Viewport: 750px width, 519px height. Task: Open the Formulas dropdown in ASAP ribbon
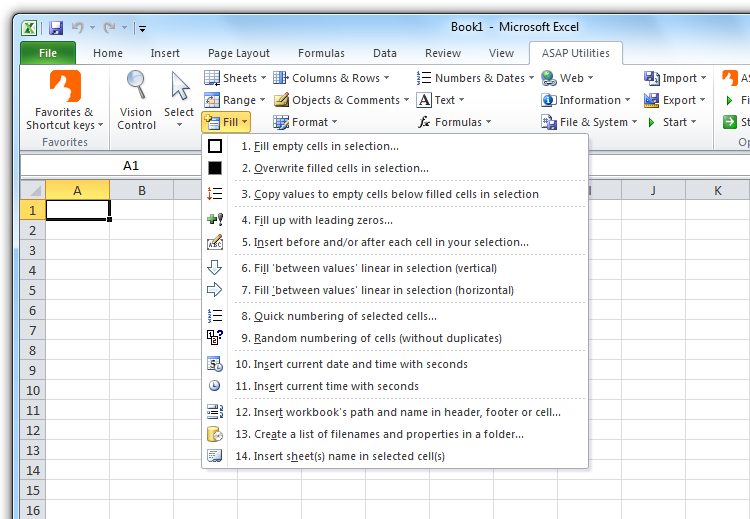pos(454,122)
